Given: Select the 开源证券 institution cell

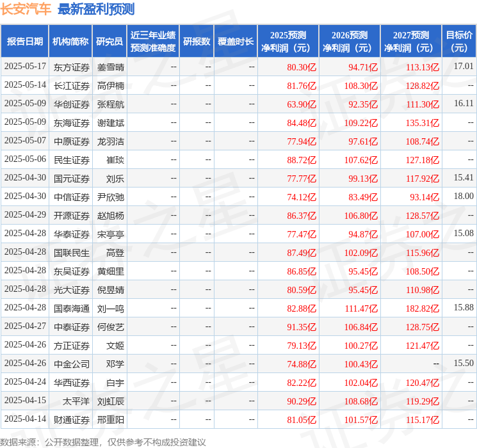Looking at the screenshot, I should pyautogui.click(x=72, y=216).
